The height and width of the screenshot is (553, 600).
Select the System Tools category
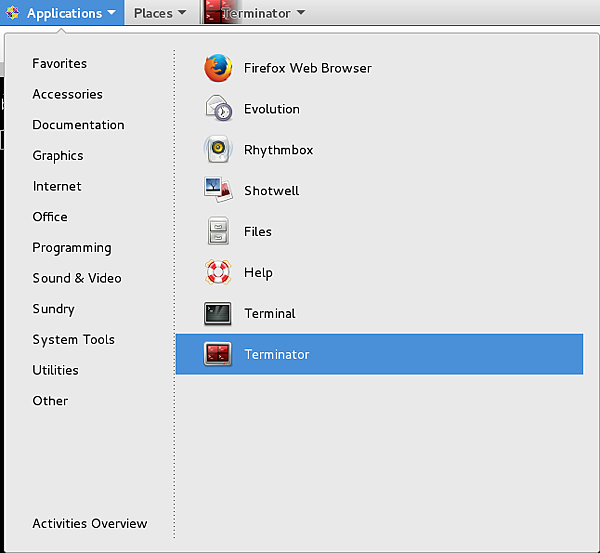pyautogui.click(x=73, y=340)
